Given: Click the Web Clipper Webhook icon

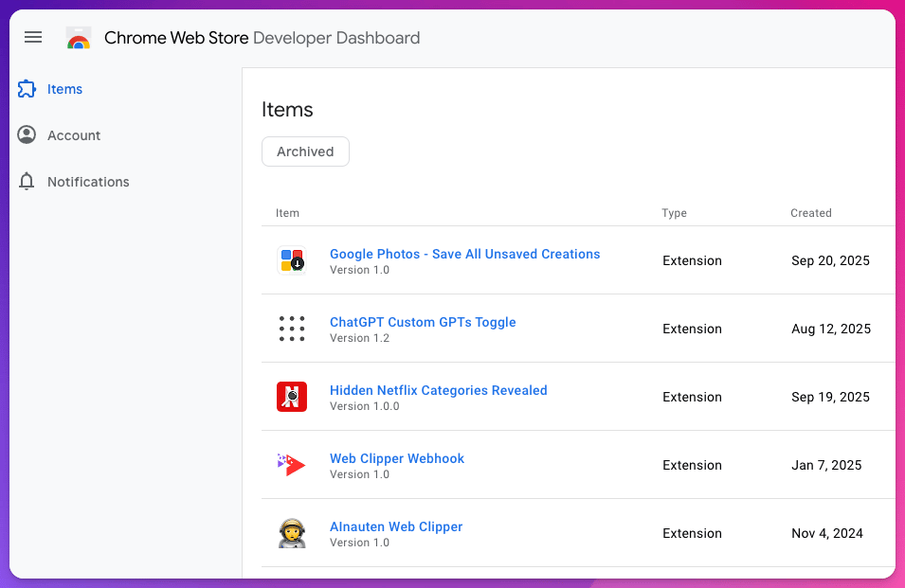Looking at the screenshot, I should point(292,465).
